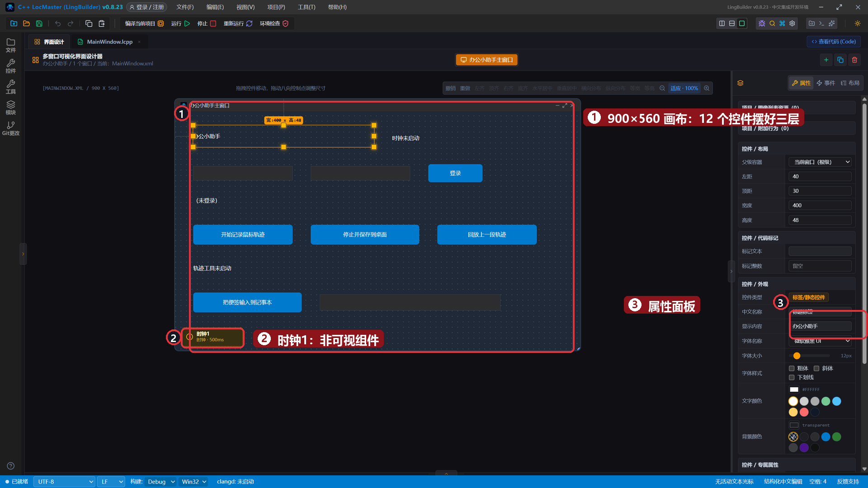
Task: Click the 查看代码 (Code) button
Action: point(834,42)
